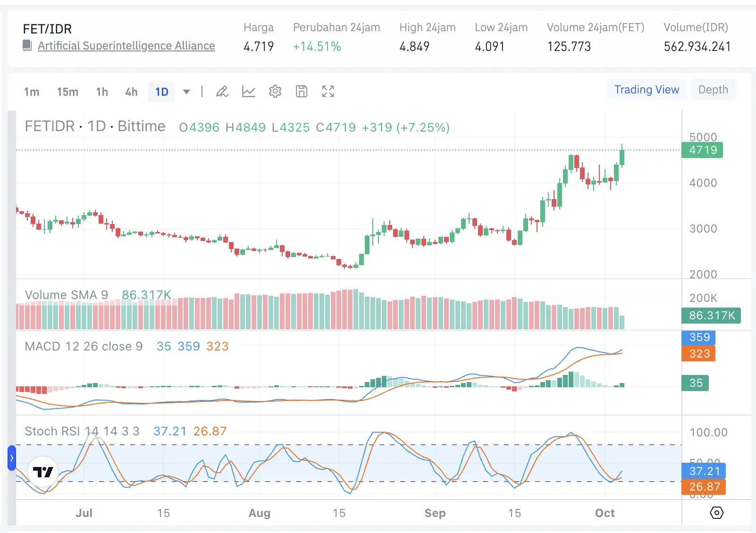Click the TradingView logo badge
Image resolution: width=756 pixels, height=533 pixels.
(x=43, y=472)
